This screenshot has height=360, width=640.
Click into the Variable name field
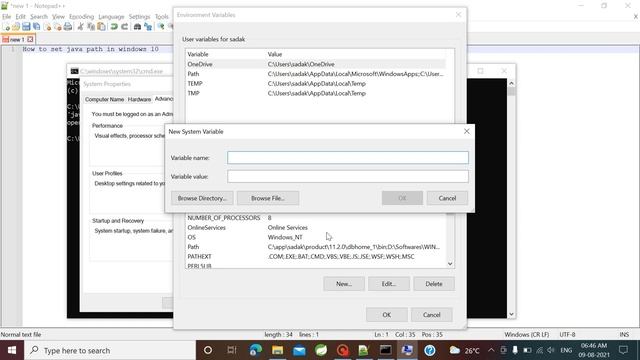348,158
